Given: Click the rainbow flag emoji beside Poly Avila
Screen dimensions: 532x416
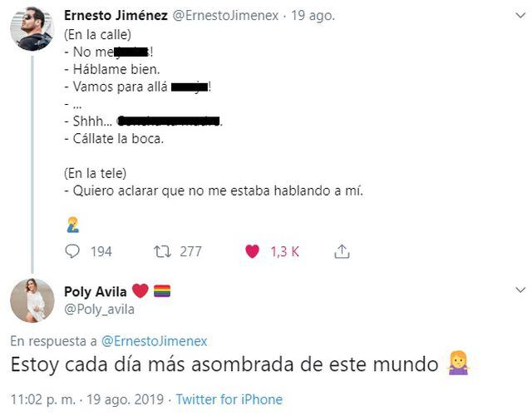Looking at the screenshot, I should (x=161, y=291).
